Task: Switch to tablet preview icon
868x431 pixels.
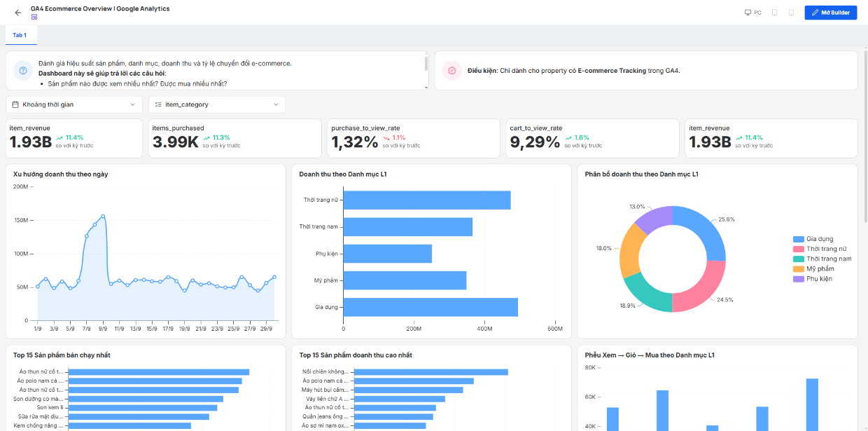Action: click(x=775, y=13)
